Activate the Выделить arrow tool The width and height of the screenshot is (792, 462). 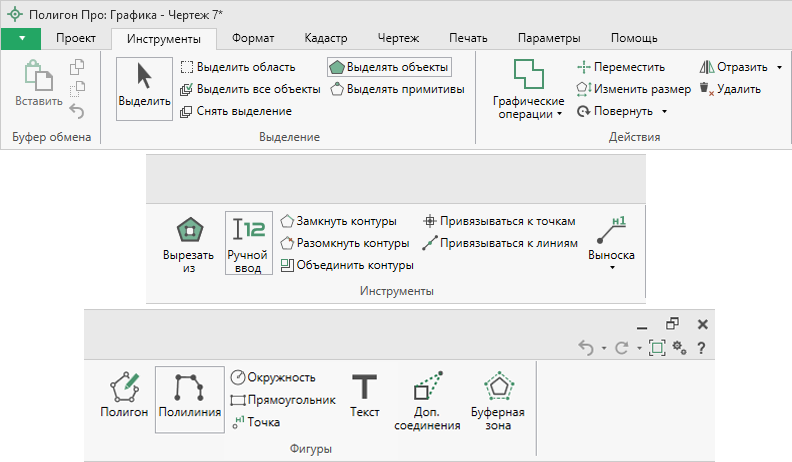click(x=144, y=86)
